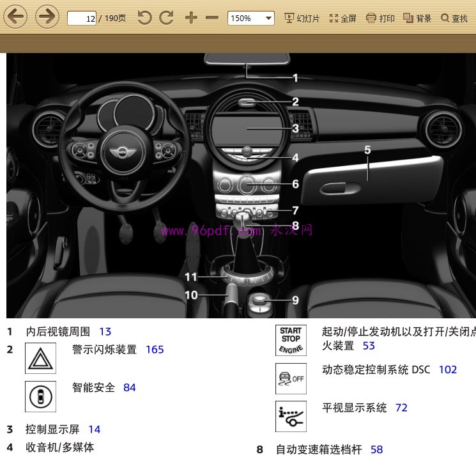Screen dimensions: 476x457
Task: Zoom in with the plus icon
Action: click(191, 18)
